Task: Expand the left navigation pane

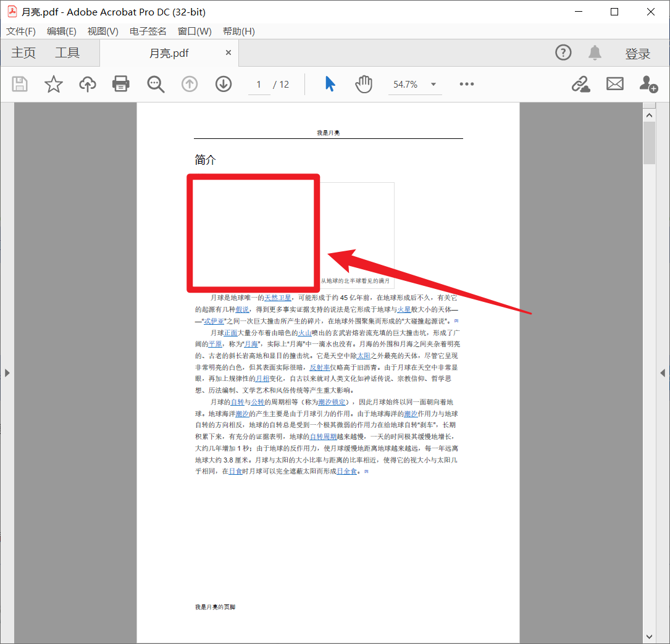Action: 7,372
